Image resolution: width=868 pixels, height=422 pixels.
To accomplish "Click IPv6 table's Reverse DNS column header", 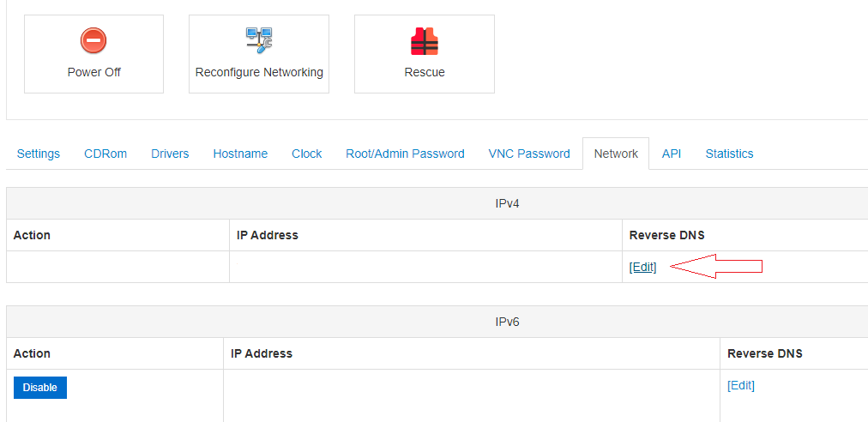I will [765, 353].
